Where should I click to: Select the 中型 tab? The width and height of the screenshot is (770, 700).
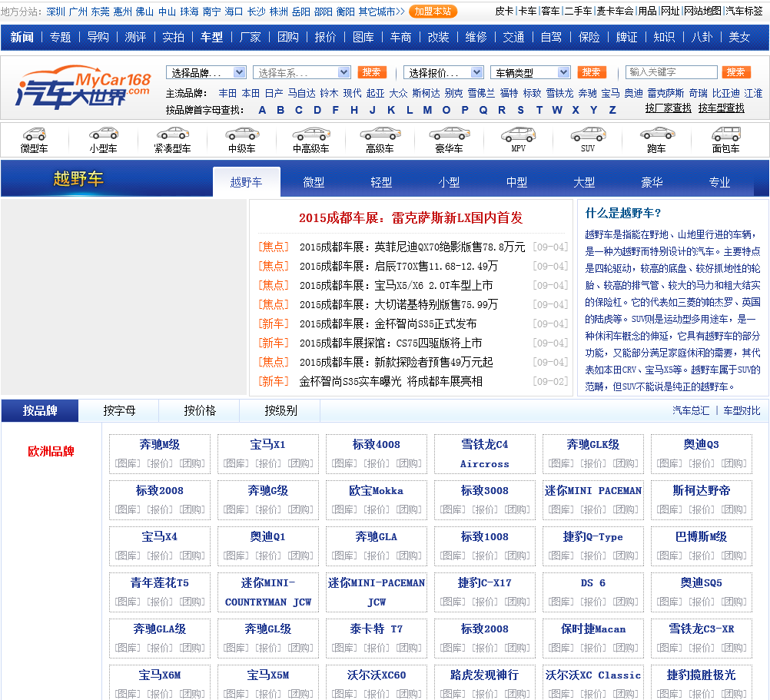click(516, 182)
